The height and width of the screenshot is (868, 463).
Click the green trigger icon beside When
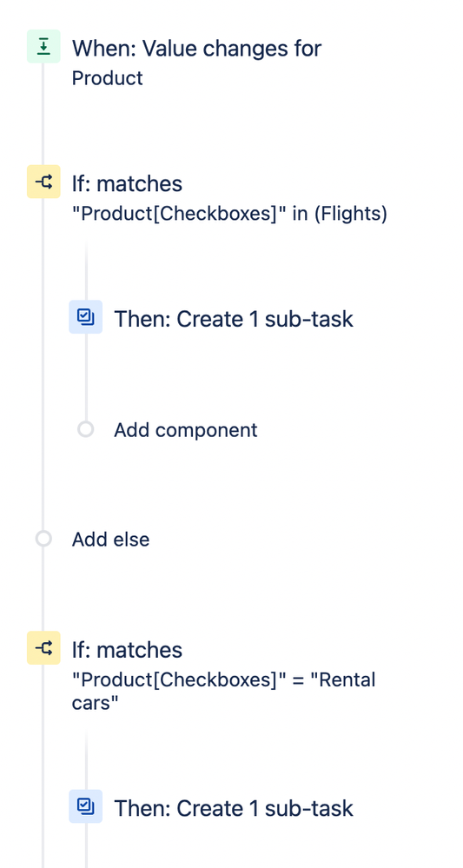tap(43, 47)
